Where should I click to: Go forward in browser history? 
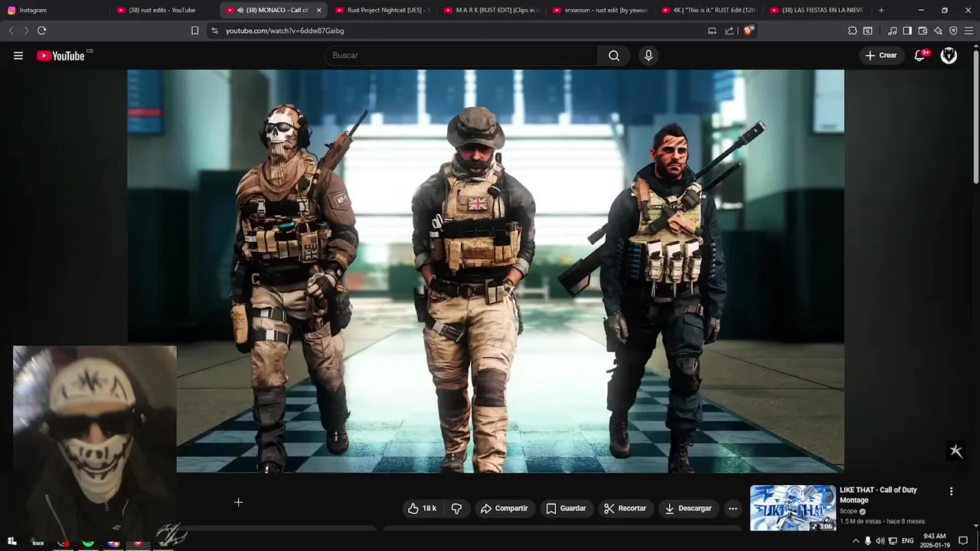25,31
